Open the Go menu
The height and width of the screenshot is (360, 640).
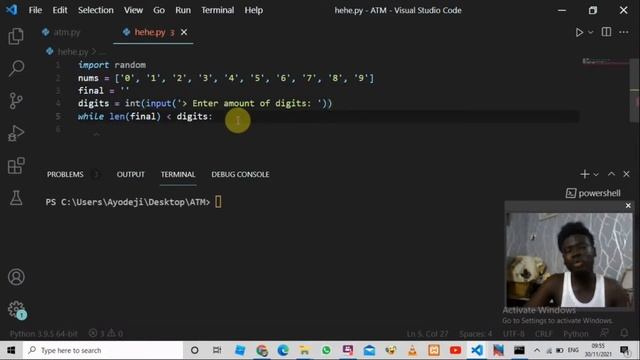click(x=159, y=10)
